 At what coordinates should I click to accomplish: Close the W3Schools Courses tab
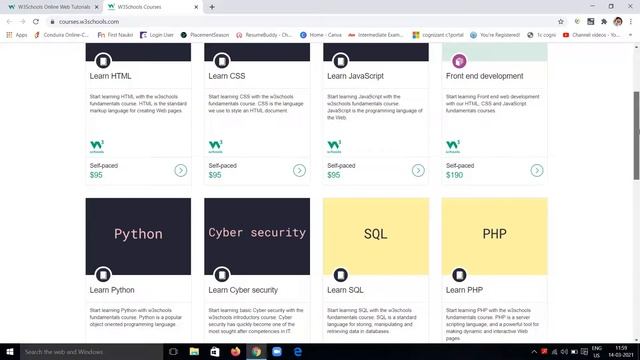tap(196, 7)
